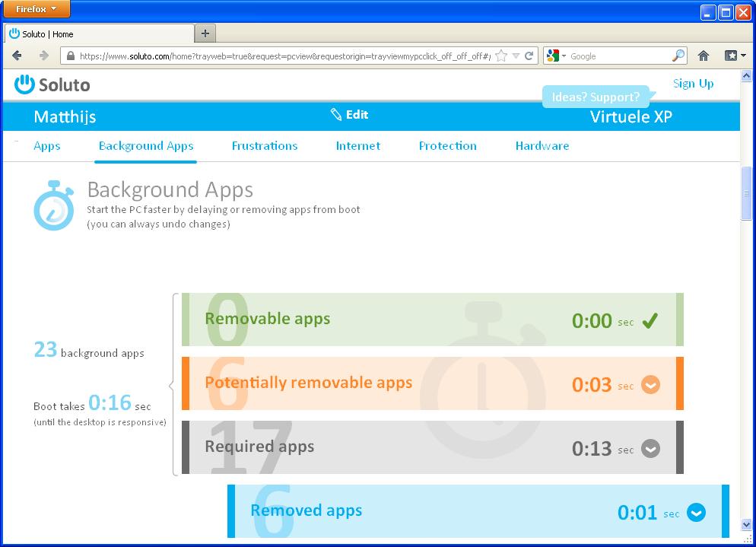Open the bookmarks toolbar menu icon
The width and height of the screenshot is (756, 547).
point(734,56)
